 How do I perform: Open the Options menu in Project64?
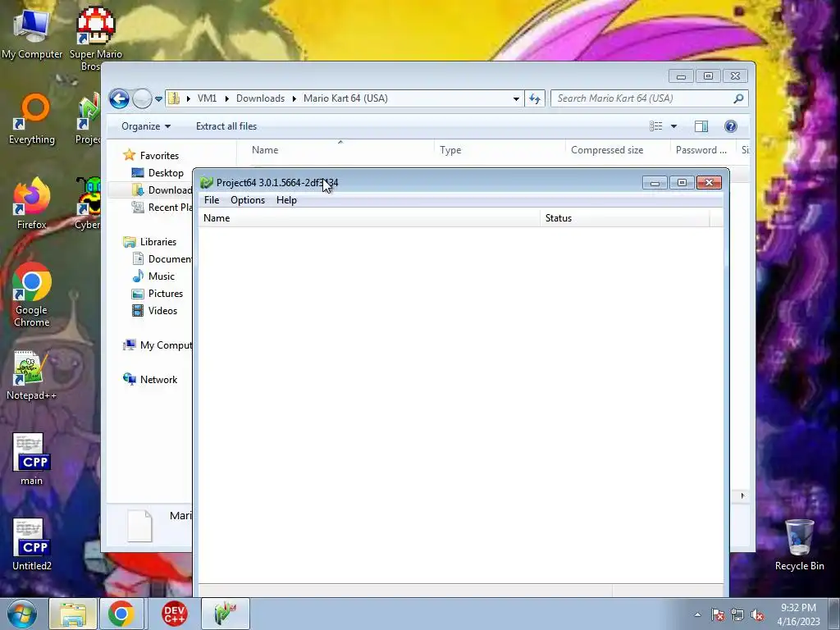tap(248, 200)
